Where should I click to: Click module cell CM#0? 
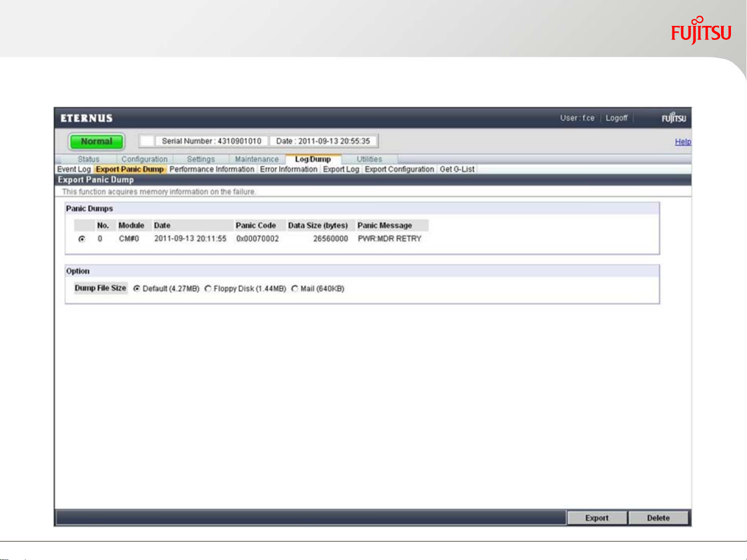click(x=129, y=239)
